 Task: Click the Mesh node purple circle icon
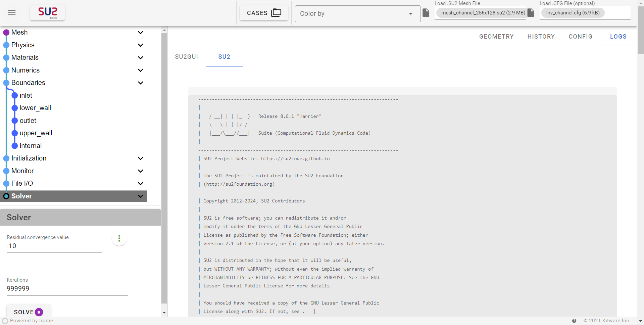pyautogui.click(x=6, y=33)
